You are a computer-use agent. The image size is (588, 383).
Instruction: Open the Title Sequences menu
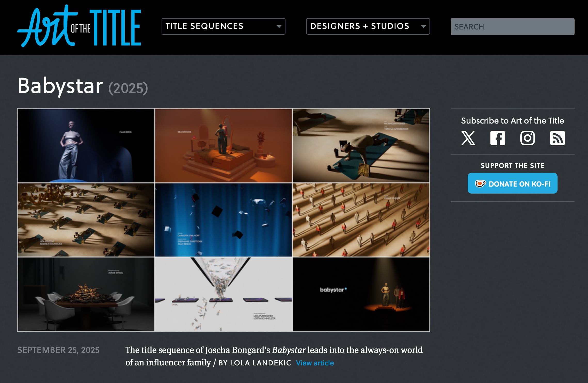[x=223, y=26]
